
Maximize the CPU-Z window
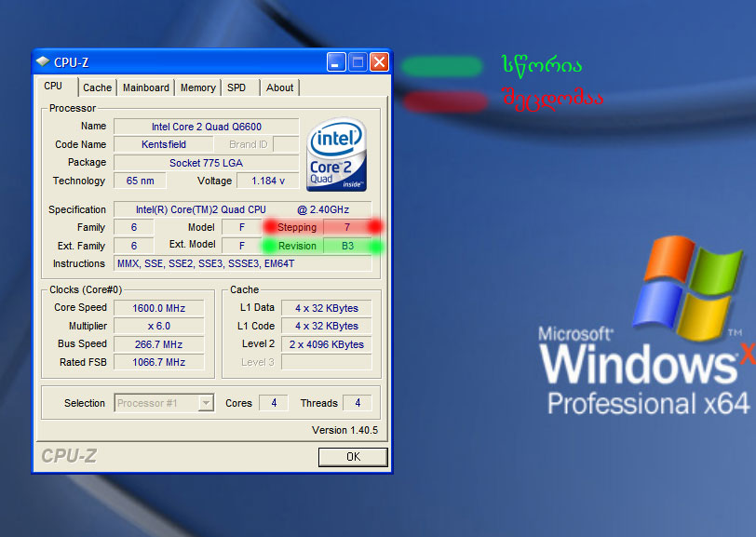point(358,62)
